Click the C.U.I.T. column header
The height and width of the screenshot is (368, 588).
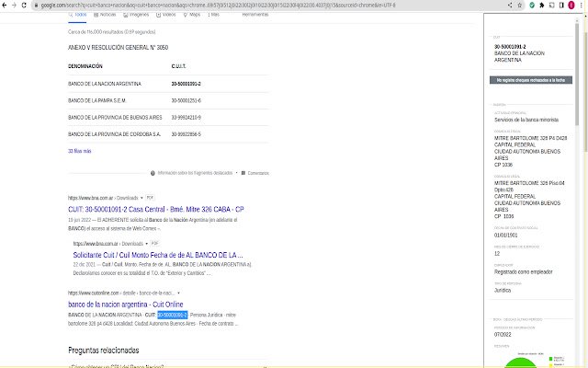click(x=178, y=66)
